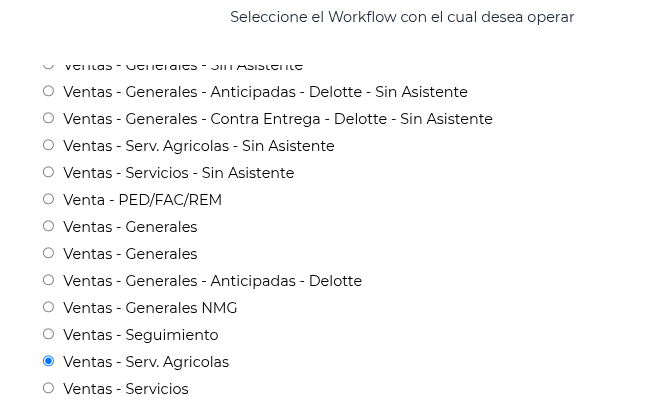Choose the Contra Entrega - Delotte - Sin Asistente radio

pos(48,118)
